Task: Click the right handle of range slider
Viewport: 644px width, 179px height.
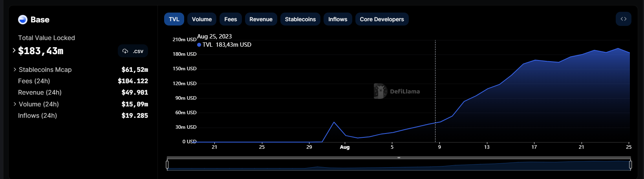Action: click(x=630, y=164)
